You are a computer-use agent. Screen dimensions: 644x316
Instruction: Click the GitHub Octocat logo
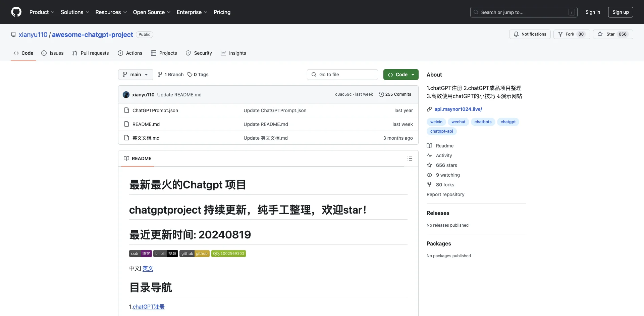(16, 12)
